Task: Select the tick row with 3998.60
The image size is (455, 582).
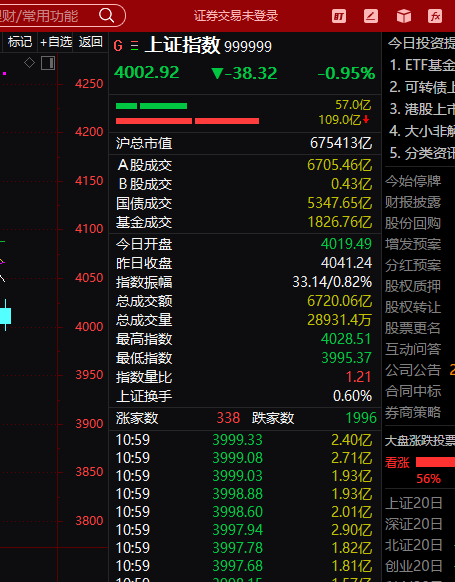Action: click(x=244, y=512)
